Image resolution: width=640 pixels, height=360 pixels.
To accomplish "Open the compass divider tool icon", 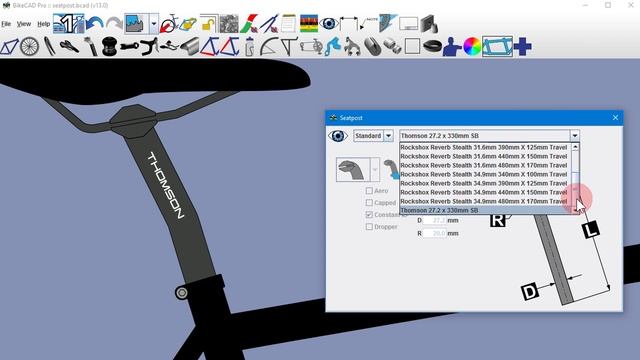I will coord(269,24).
